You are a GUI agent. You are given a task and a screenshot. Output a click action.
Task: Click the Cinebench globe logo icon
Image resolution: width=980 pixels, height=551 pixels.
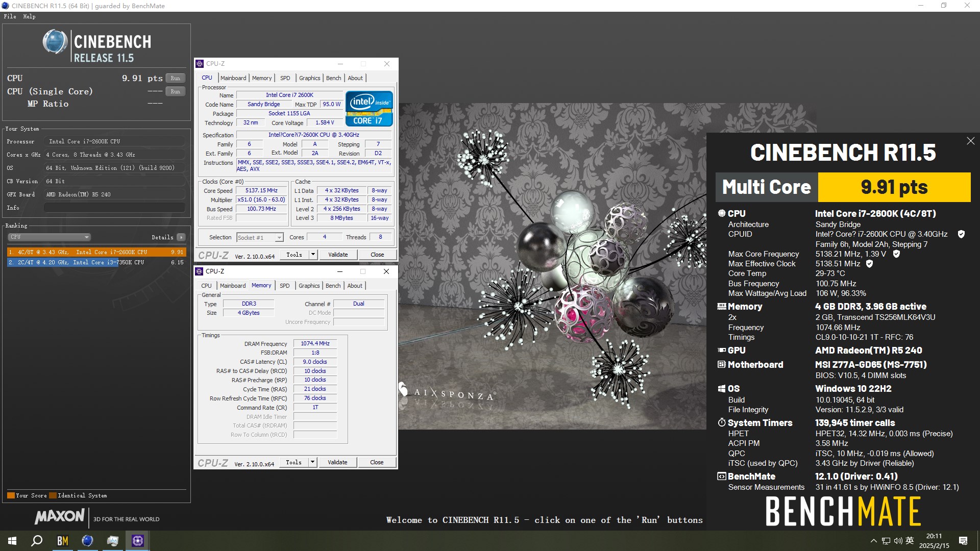pos(55,42)
